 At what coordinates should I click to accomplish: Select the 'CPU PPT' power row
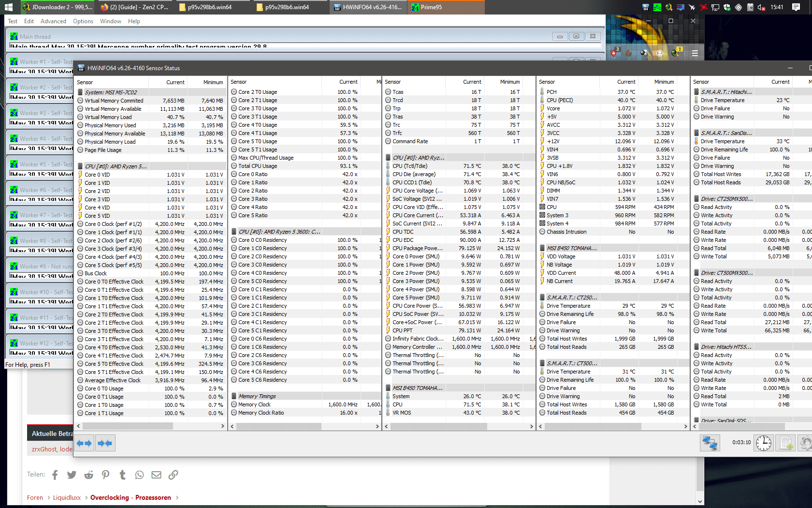click(459, 330)
